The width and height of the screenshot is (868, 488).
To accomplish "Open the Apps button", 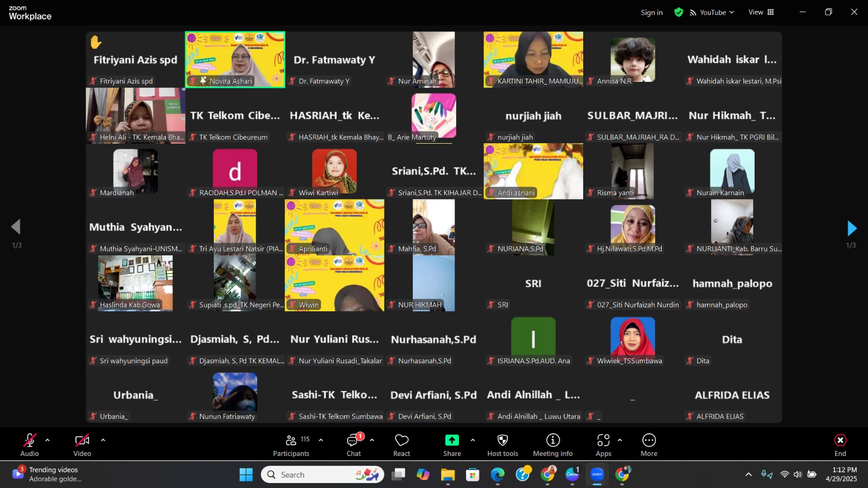I will pos(603,445).
